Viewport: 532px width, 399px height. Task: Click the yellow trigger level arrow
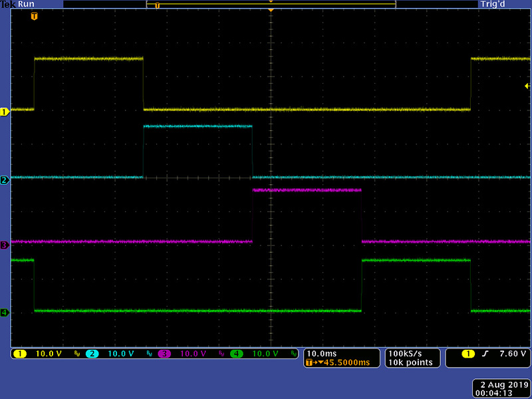point(527,86)
